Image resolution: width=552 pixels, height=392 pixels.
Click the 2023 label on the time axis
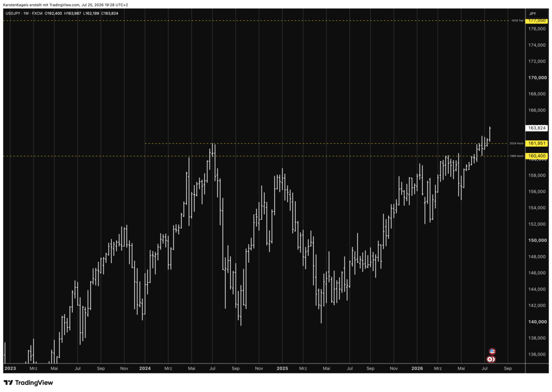tap(10, 368)
